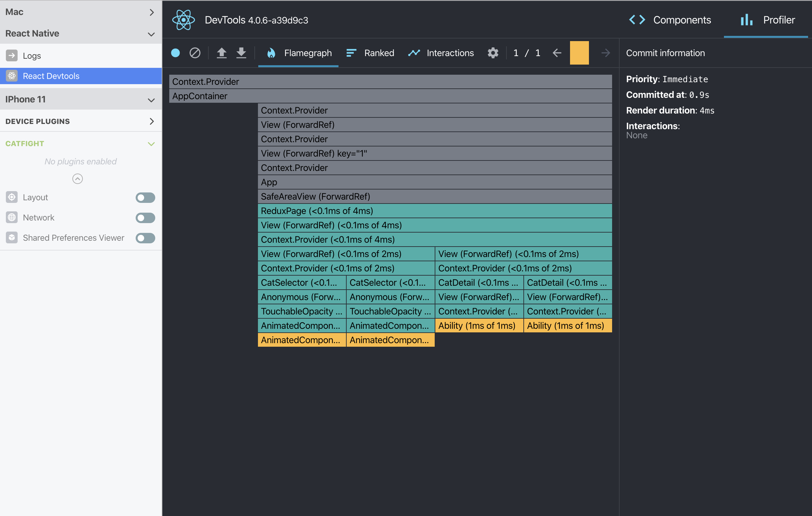Open Logs in the sidebar
The height and width of the screenshot is (516, 812).
(32, 56)
